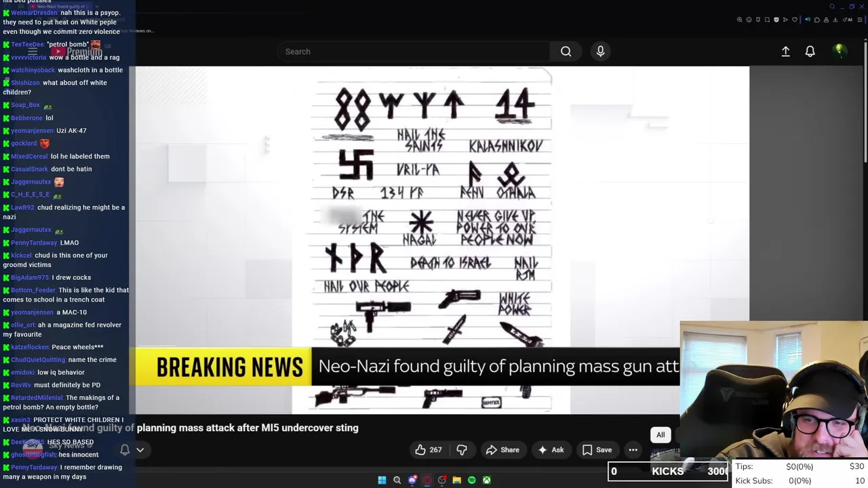Click chat username PennyTardaway saying LMAO
The image size is (868, 488).
[x=34, y=243]
